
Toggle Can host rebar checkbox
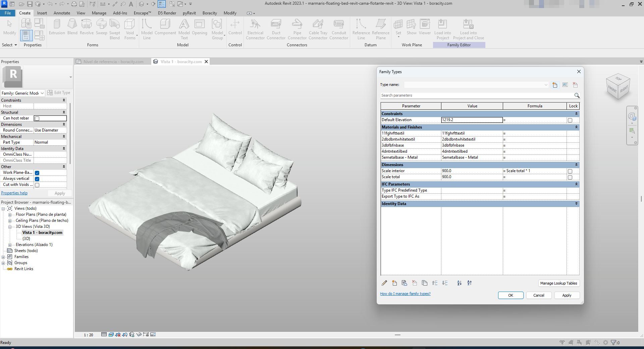click(37, 118)
